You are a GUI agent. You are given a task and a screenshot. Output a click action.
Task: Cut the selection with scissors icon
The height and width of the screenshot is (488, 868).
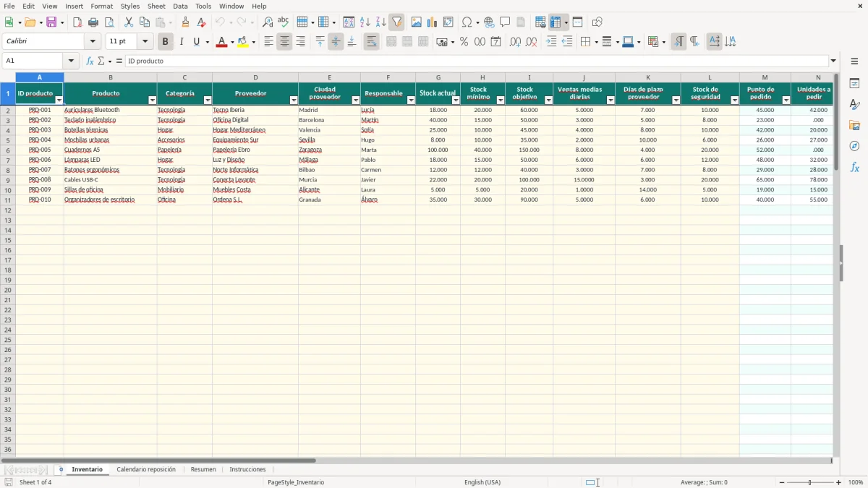point(129,22)
